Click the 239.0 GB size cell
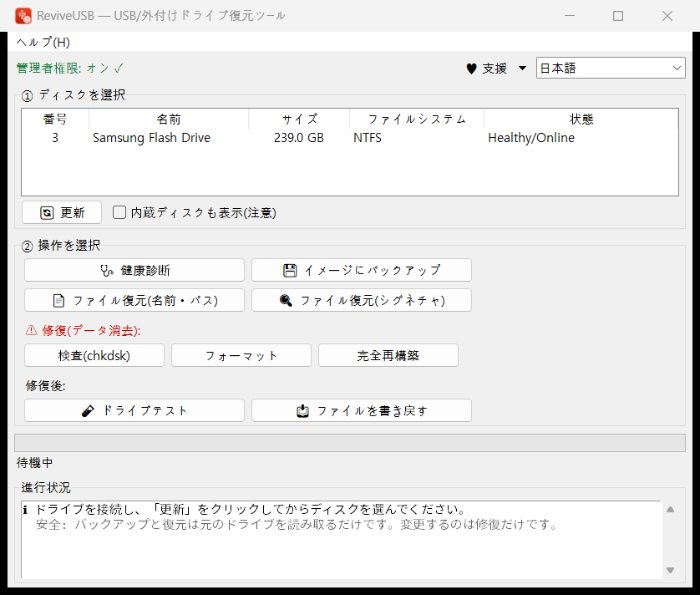The width and height of the screenshot is (700, 595). click(299, 138)
